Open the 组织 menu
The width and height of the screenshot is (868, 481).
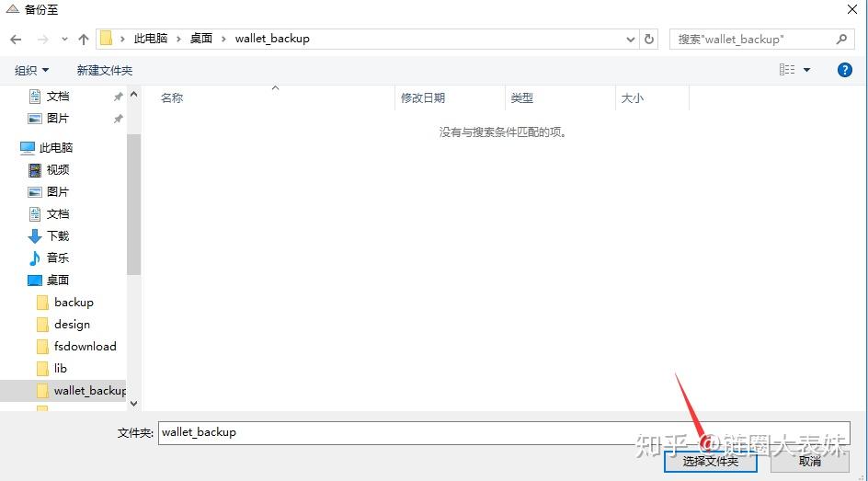[31, 70]
